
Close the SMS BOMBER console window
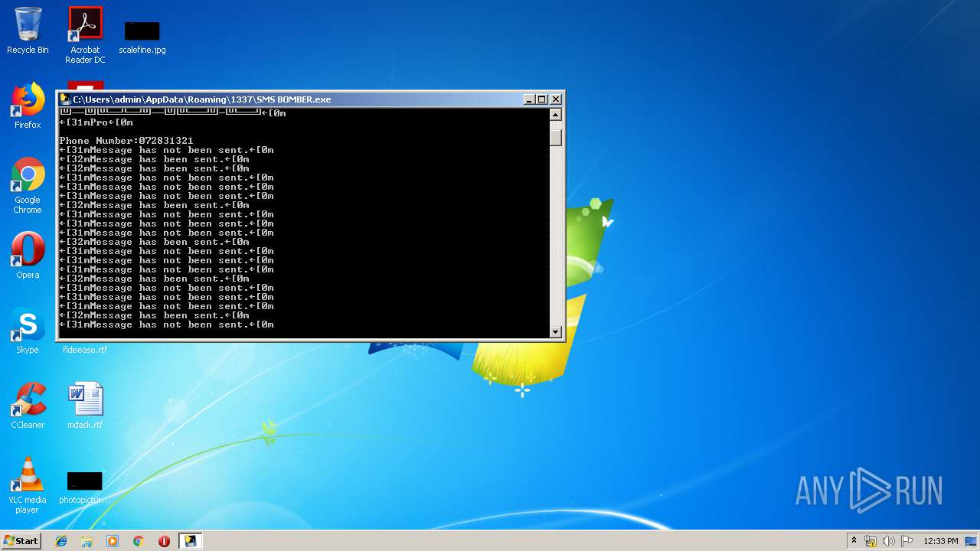(x=556, y=99)
